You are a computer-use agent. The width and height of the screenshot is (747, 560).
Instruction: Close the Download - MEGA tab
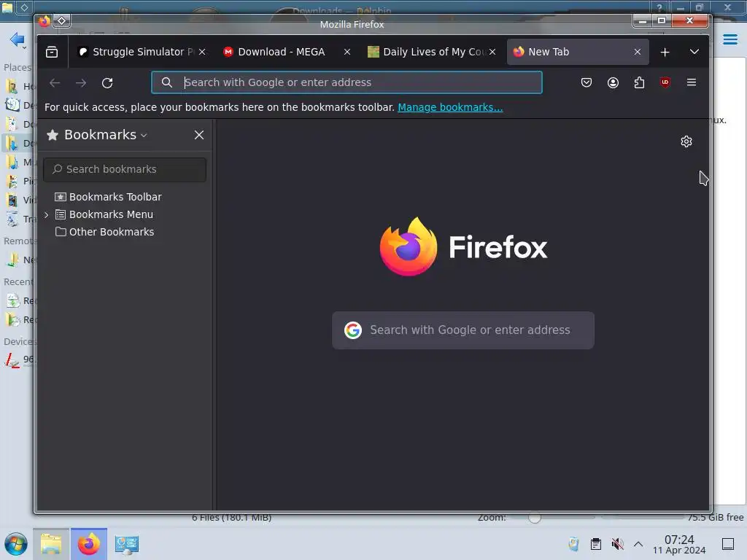click(x=347, y=52)
